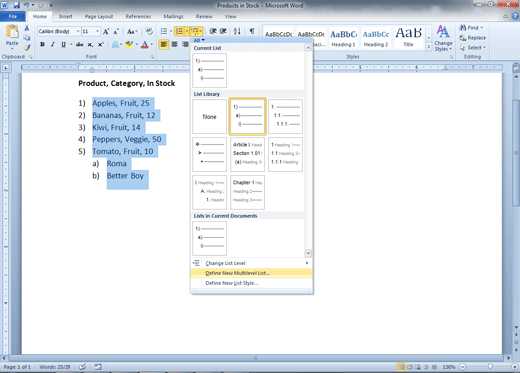
Task: Click the Shrink Font icon
Action: pos(116,32)
